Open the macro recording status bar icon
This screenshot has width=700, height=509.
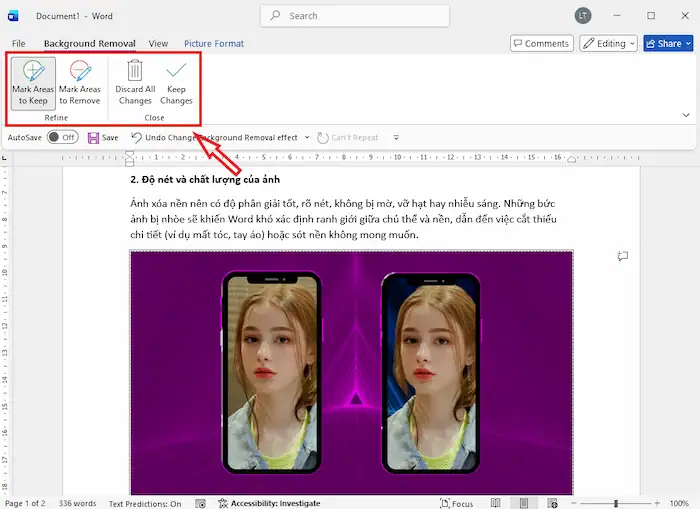tap(200, 503)
